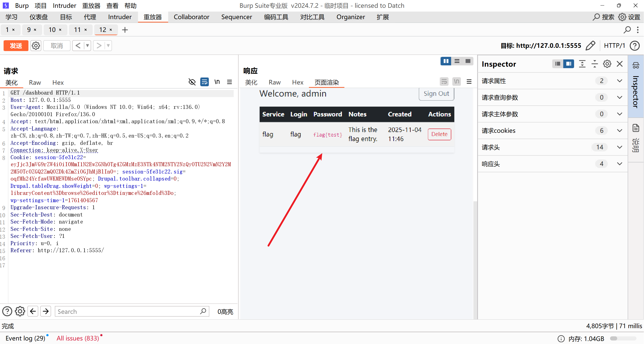Open previous request history dropdown arrow
Viewport: 644px width, 344px height.
[x=88, y=46]
